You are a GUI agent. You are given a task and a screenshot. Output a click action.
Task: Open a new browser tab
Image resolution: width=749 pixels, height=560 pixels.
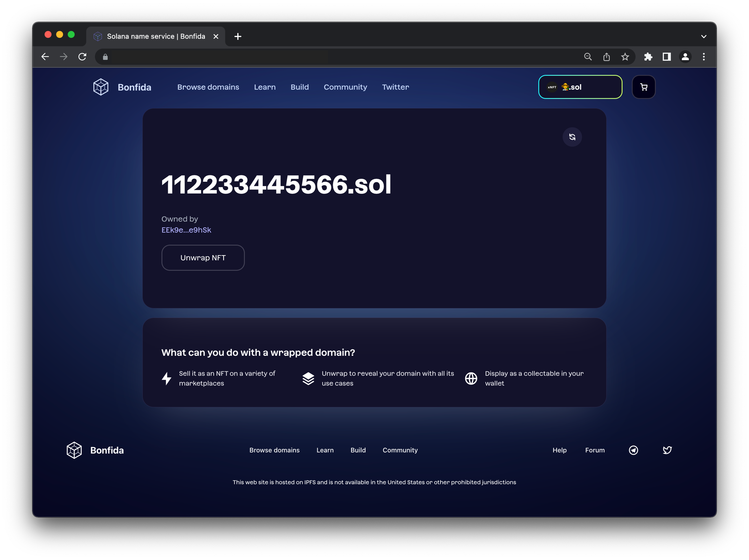point(238,37)
